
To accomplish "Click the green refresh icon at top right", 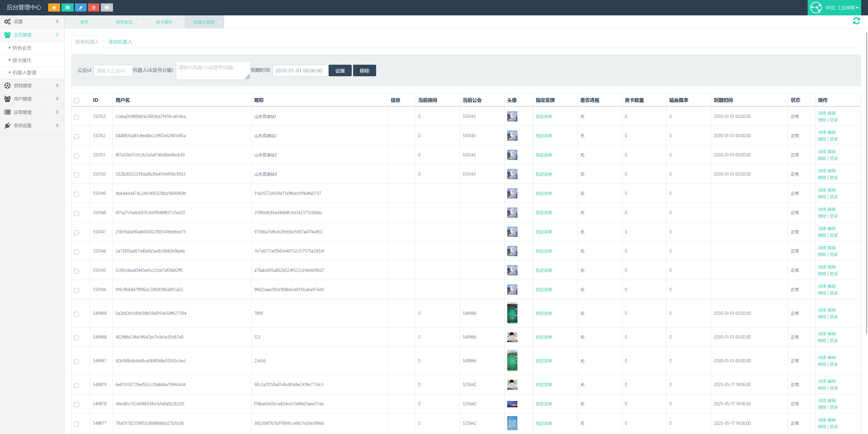I will [856, 21].
